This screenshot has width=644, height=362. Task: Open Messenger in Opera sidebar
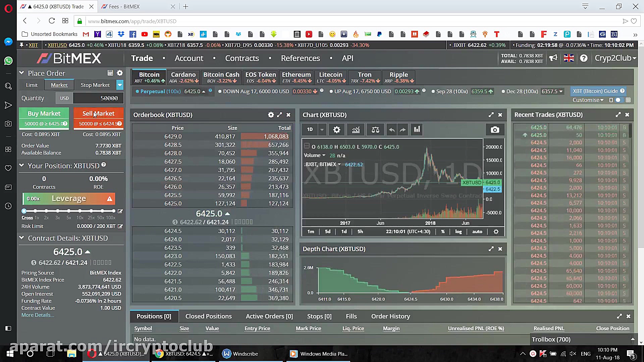click(x=8, y=42)
